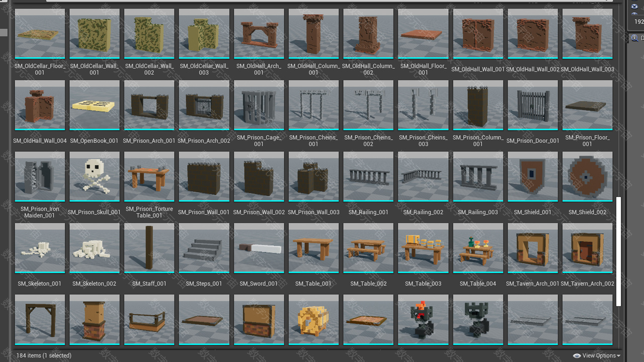Select the wooden gallows-style arch frame thumbnail

(40, 319)
